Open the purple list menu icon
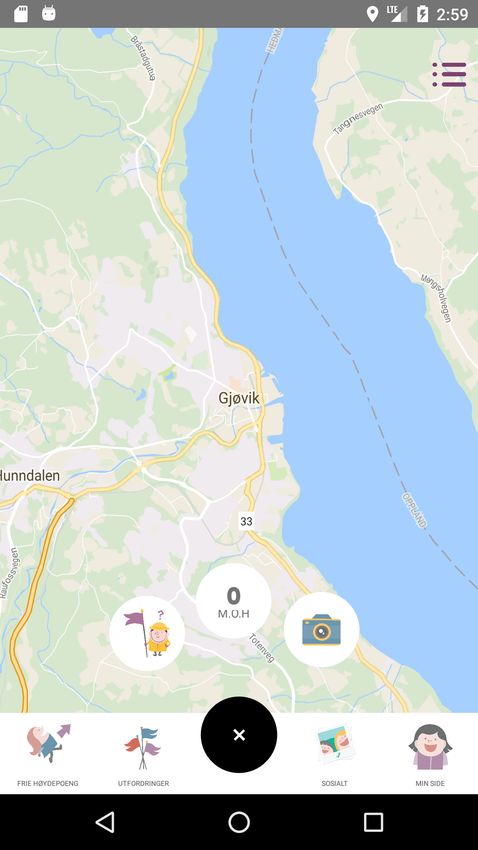This screenshot has height=850, width=478. tap(449, 74)
